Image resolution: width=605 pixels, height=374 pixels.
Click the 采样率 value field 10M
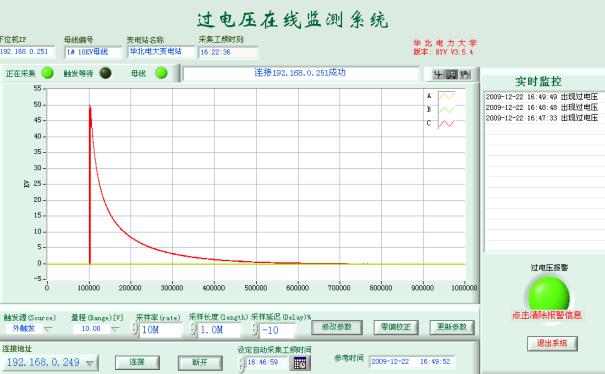coord(160,330)
